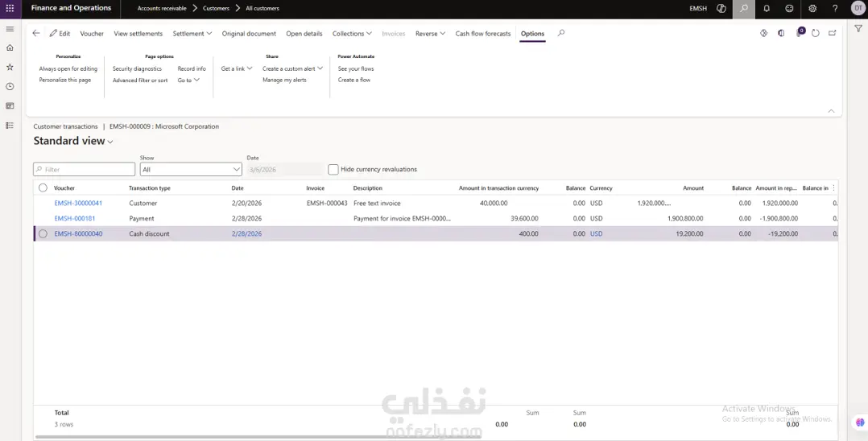868x441 pixels.
Task: Open Power Apps diamond icon
Action: click(763, 33)
